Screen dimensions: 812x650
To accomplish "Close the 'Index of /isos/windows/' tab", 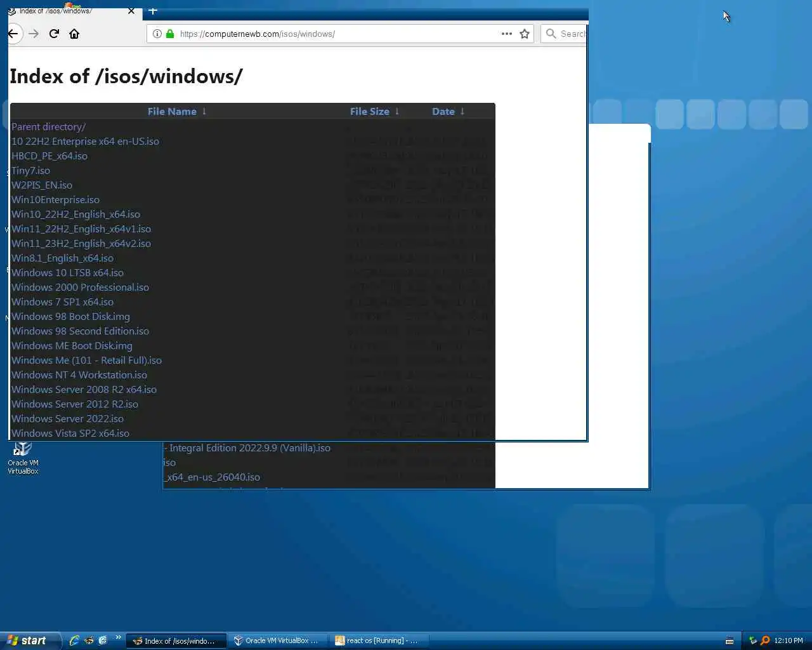I will [x=131, y=11].
